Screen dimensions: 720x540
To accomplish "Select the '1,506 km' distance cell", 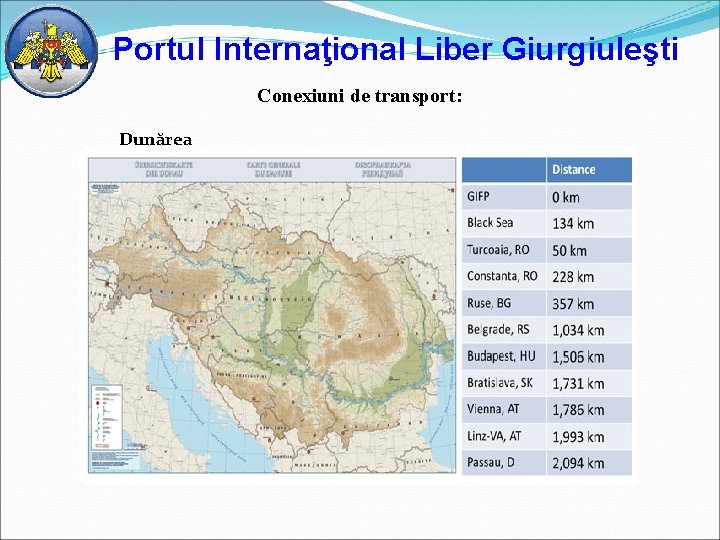I will pos(589,357).
